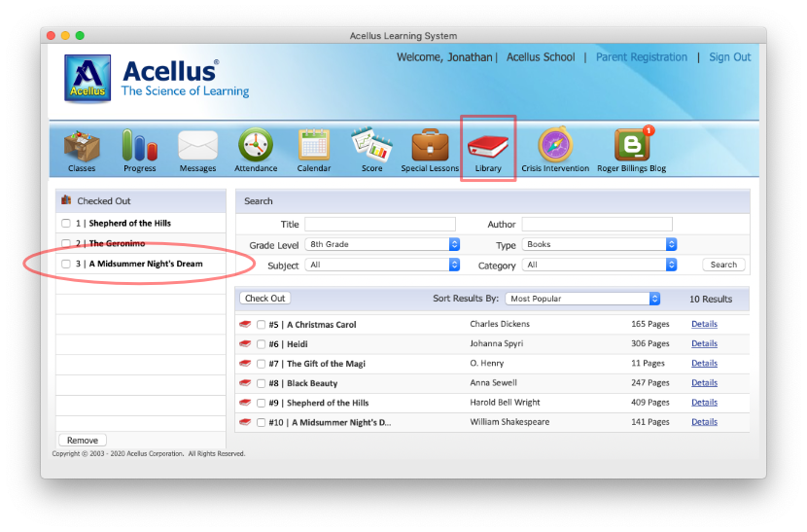Click the Search button
This screenshot has width=807, height=532.
pyautogui.click(x=723, y=265)
